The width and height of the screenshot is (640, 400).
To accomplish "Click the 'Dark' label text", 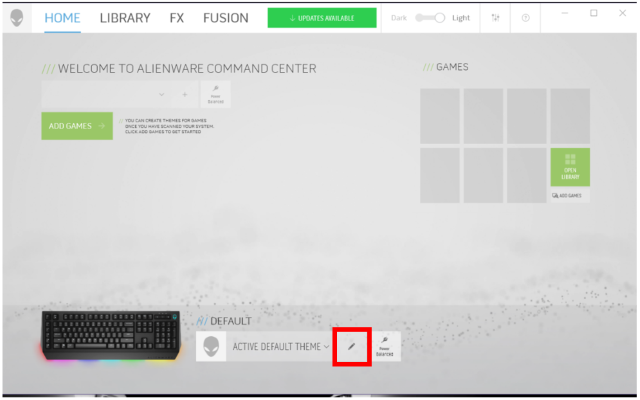I will [399, 18].
